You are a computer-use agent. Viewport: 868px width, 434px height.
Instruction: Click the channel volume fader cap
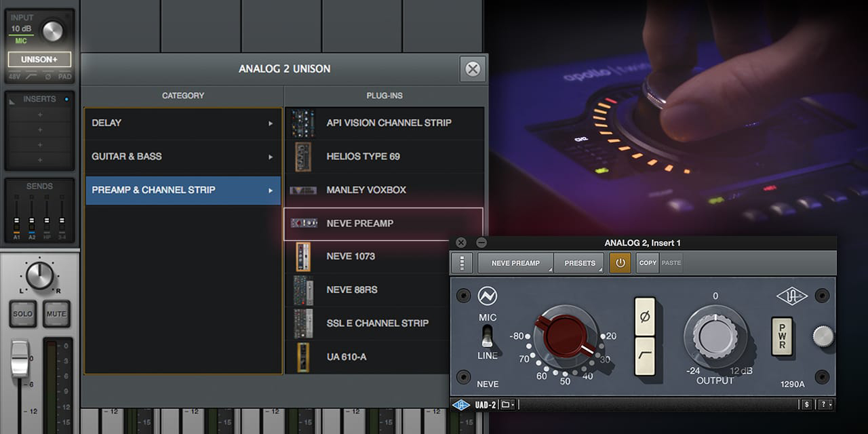pyautogui.click(x=20, y=359)
